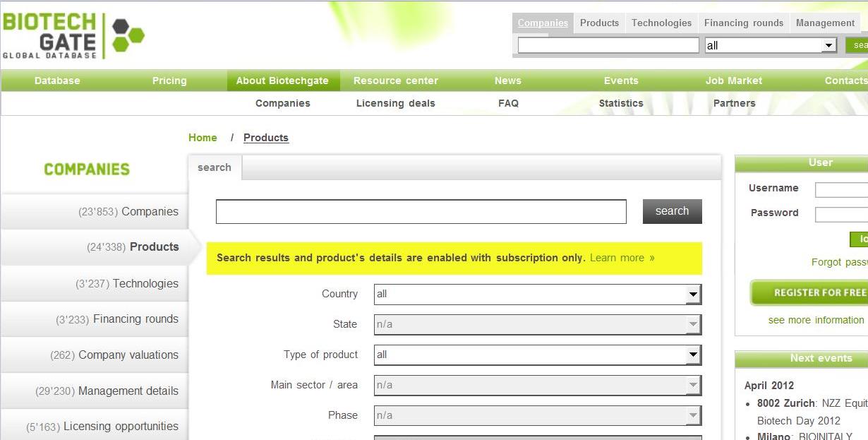Open the Statistics submenu item

(621, 103)
